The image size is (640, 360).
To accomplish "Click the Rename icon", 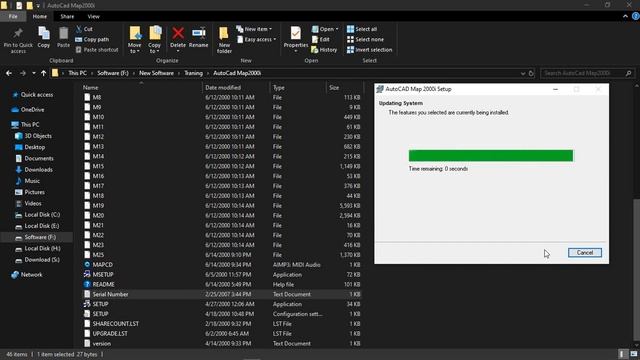I will click(x=199, y=33).
